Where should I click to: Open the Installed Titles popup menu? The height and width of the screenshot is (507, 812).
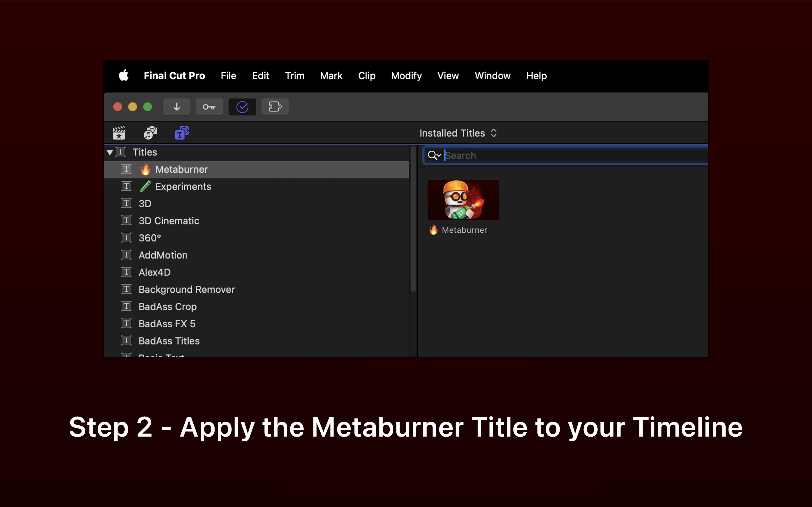[x=458, y=133]
